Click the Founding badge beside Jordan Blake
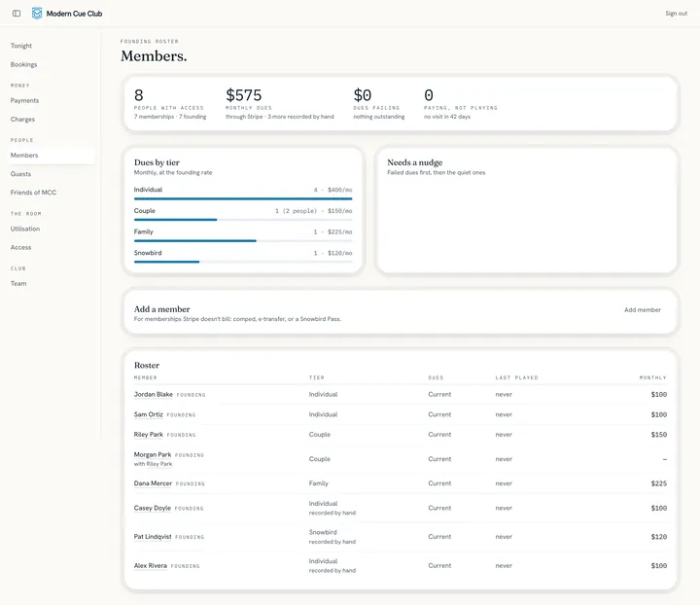Image resolution: width=700 pixels, height=605 pixels. 192,395
